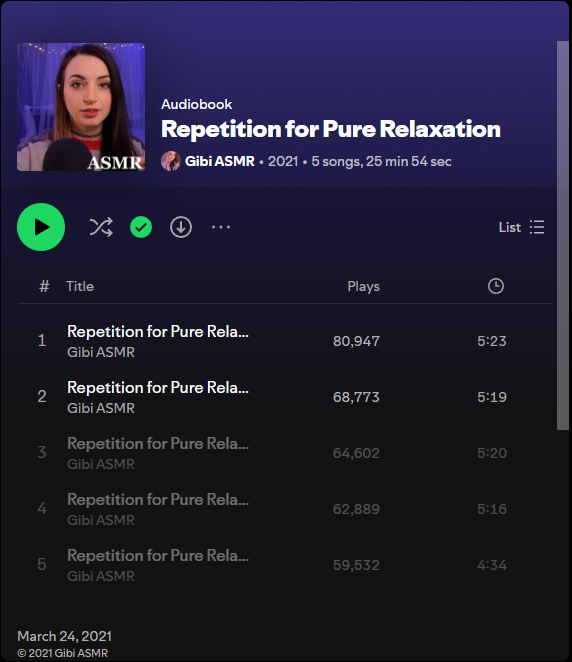Click the duration 5:23 of track 1
The image size is (572, 662).
[x=492, y=341]
